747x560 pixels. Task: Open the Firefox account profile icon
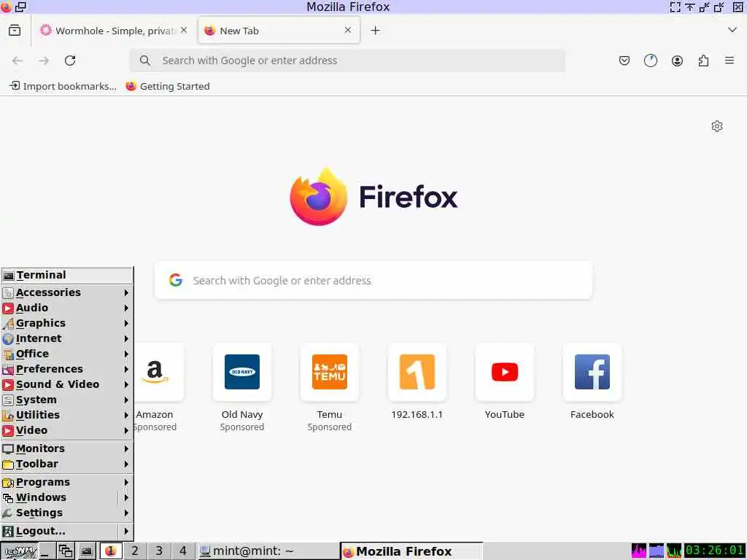coord(677,61)
